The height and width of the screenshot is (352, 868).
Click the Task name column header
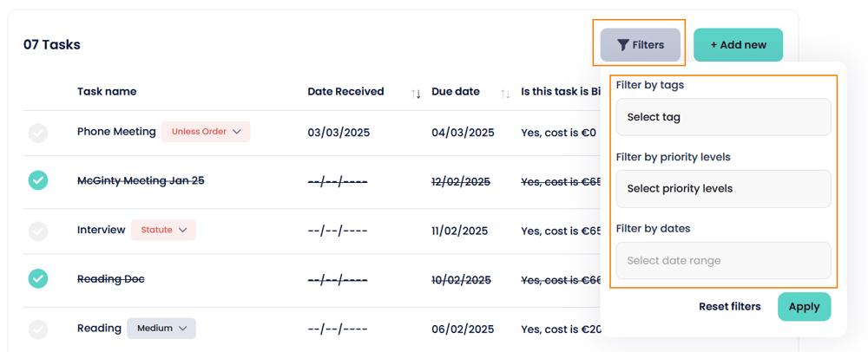tap(107, 92)
